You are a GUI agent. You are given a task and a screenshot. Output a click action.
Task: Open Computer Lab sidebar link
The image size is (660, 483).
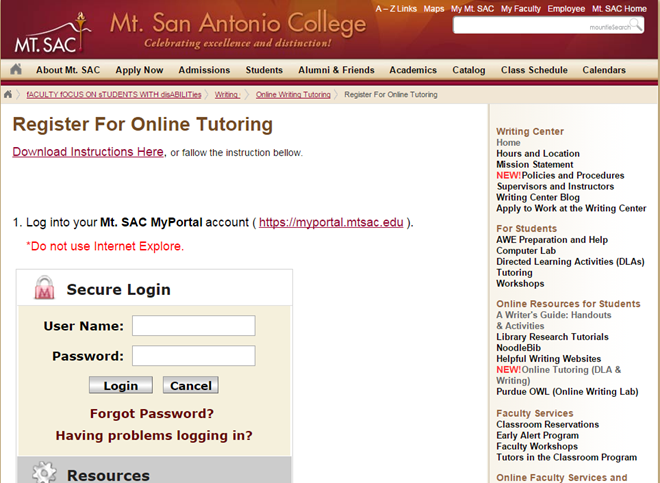click(x=526, y=251)
